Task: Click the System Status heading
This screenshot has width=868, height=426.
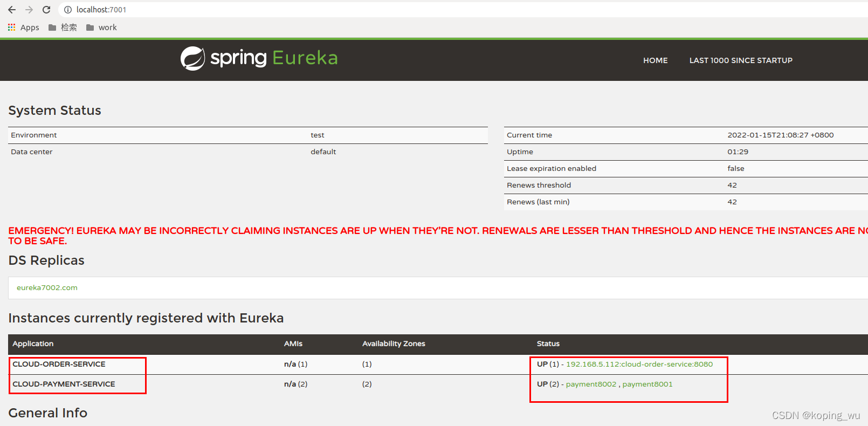Action: (54, 111)
